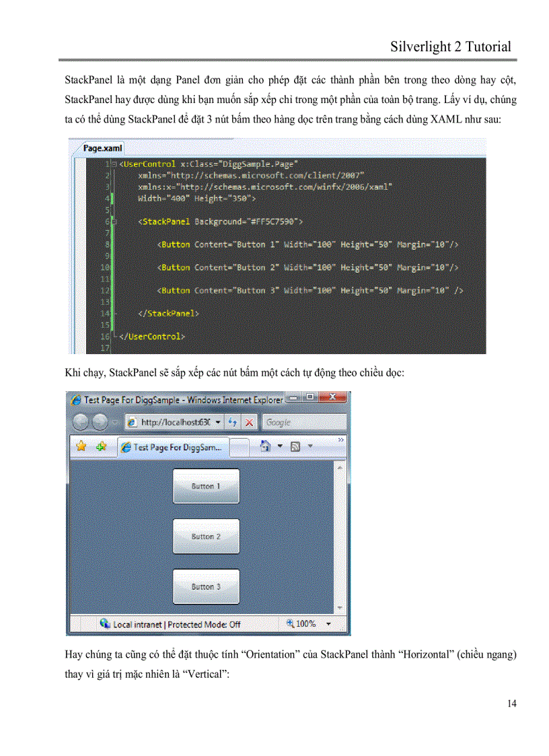Select the Favorites star icon
Screen dimensions: 549x756
(81, 444)
